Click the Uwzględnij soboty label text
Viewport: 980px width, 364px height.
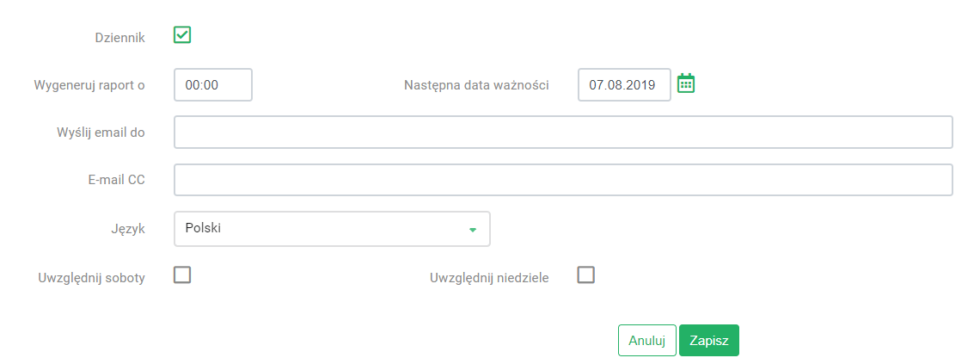[x=92, y=278]
